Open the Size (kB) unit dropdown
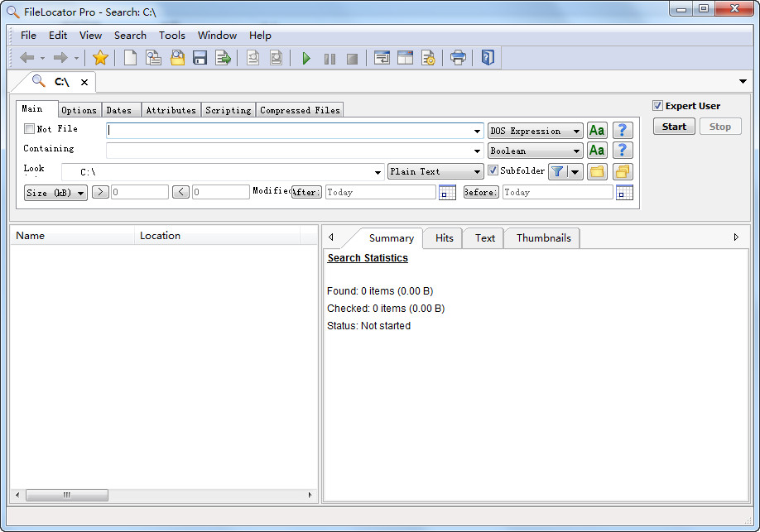 coord(55,193)
